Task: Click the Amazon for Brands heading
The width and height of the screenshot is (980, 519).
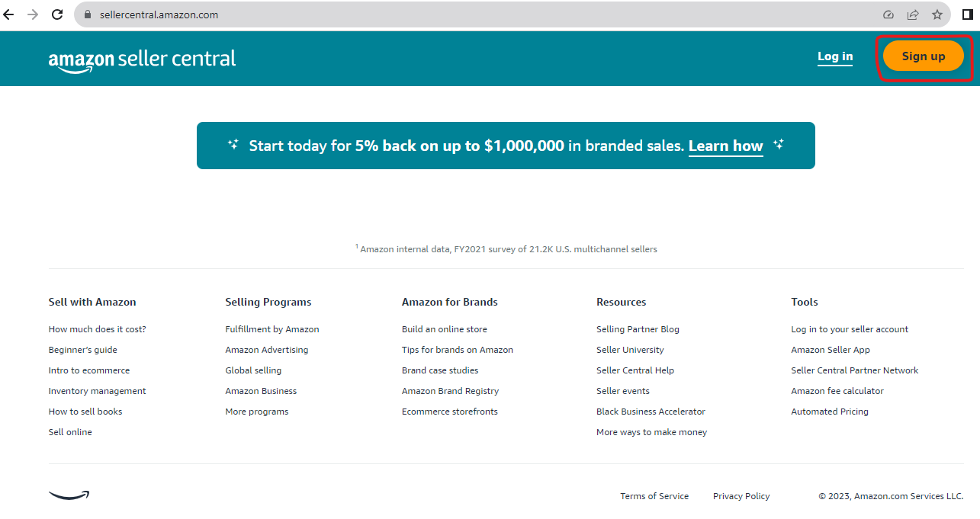Action: [450, 302]
